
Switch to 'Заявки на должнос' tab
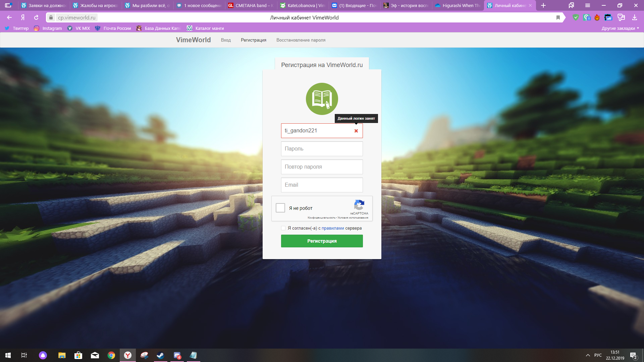[44, 5]
